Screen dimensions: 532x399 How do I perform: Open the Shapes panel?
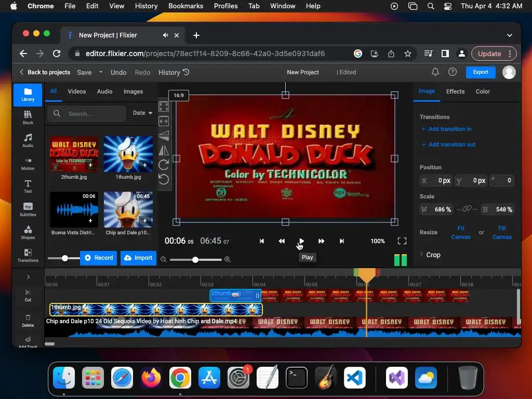28,232
